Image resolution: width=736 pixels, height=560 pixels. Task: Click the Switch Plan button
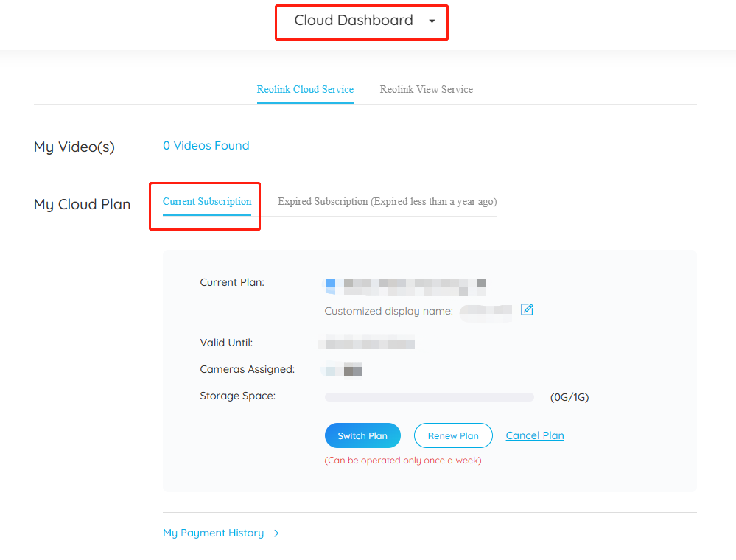(362, 435)
